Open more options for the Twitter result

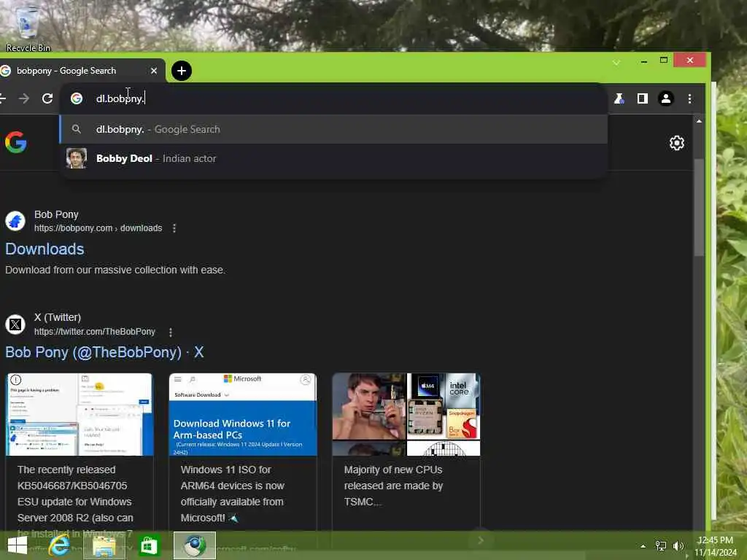[171, 332]
